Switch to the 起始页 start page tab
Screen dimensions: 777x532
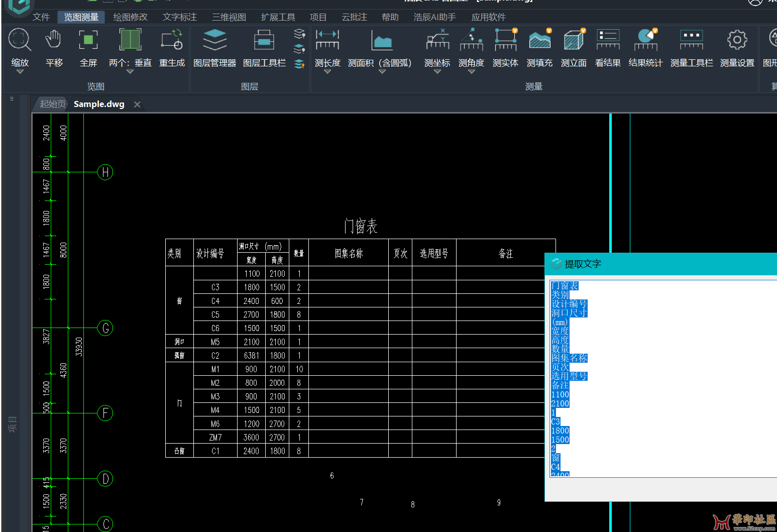(53, 104)
